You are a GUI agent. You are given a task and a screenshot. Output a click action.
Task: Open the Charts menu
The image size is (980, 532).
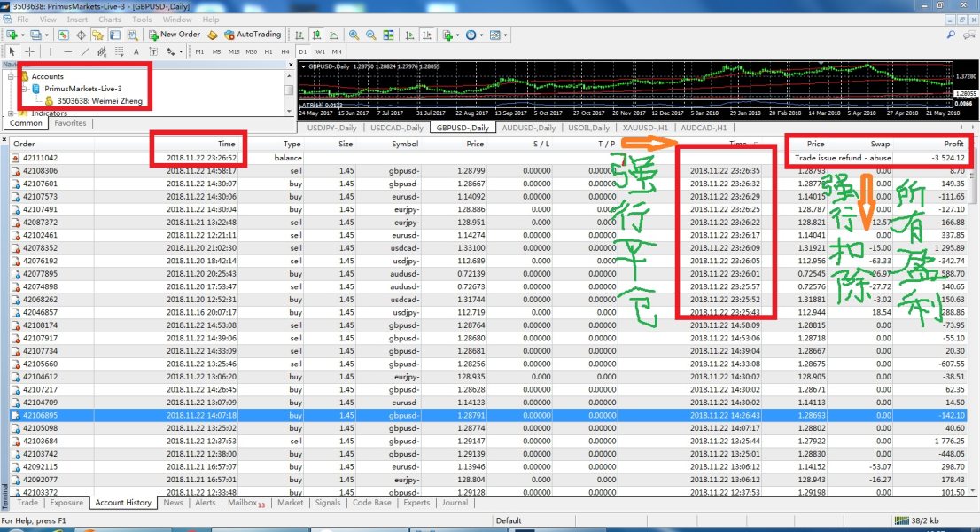110,20
